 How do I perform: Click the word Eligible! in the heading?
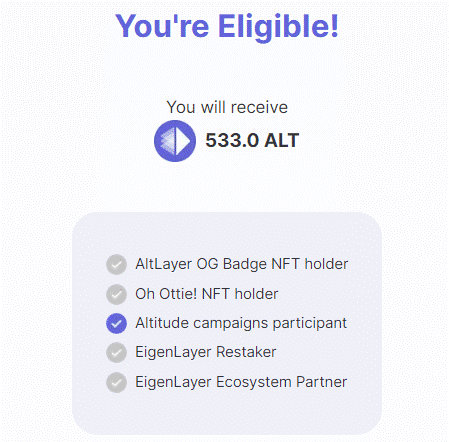[278, 27]
